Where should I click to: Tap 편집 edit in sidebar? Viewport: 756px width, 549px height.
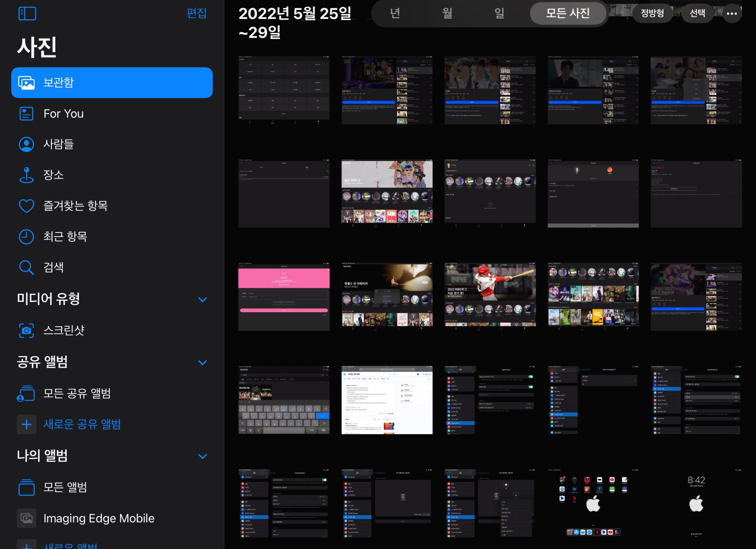pos(196,14)
